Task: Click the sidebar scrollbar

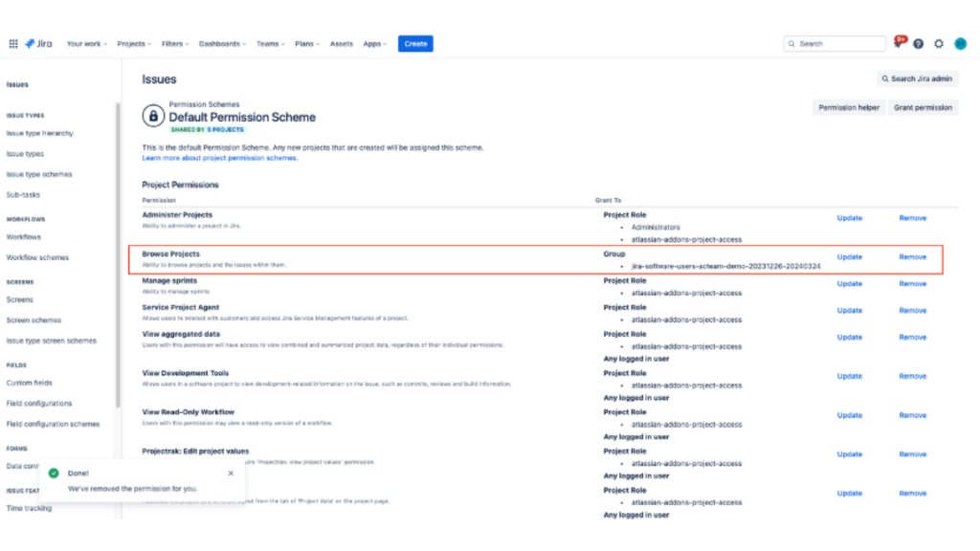Action: [x=118, y=254]
